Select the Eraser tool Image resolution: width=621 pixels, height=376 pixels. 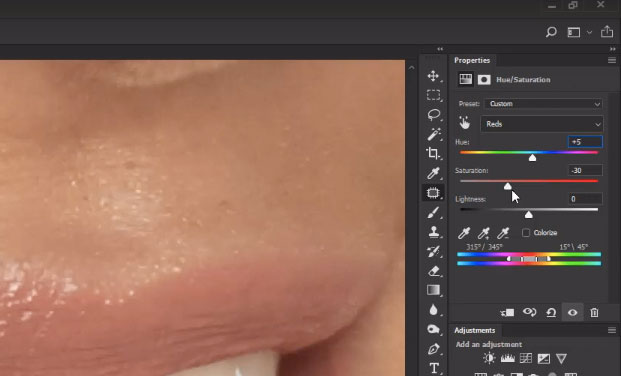[x=434, y=271]
